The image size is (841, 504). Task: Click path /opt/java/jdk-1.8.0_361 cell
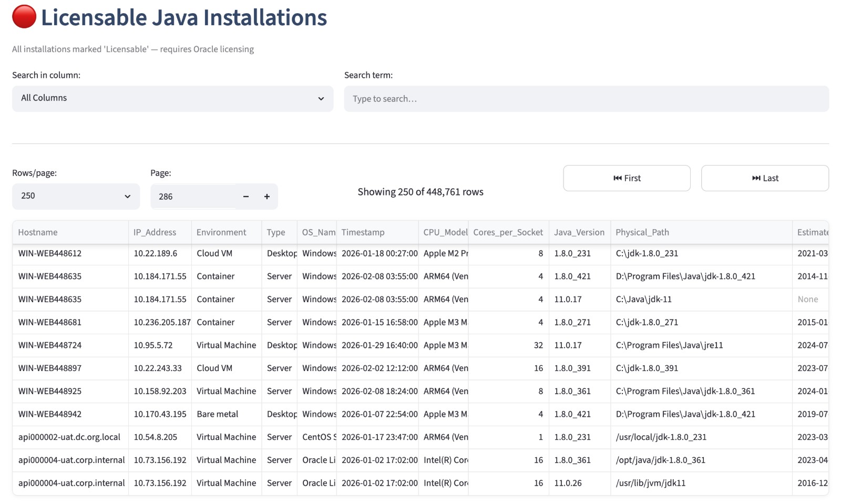[701, 460]
